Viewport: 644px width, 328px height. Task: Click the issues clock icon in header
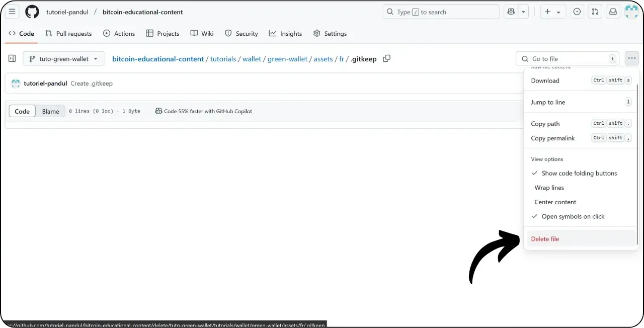click(577, 12)
